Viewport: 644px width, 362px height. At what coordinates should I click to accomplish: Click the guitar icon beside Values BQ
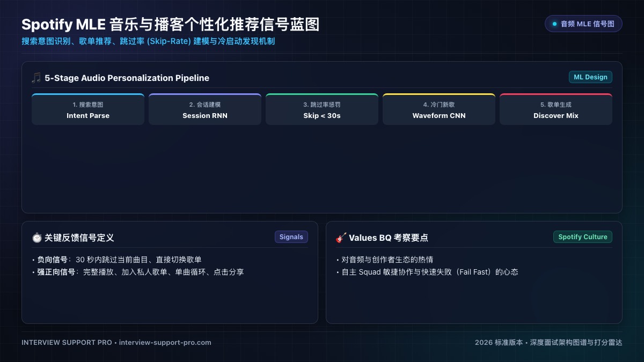click(341, 238)
